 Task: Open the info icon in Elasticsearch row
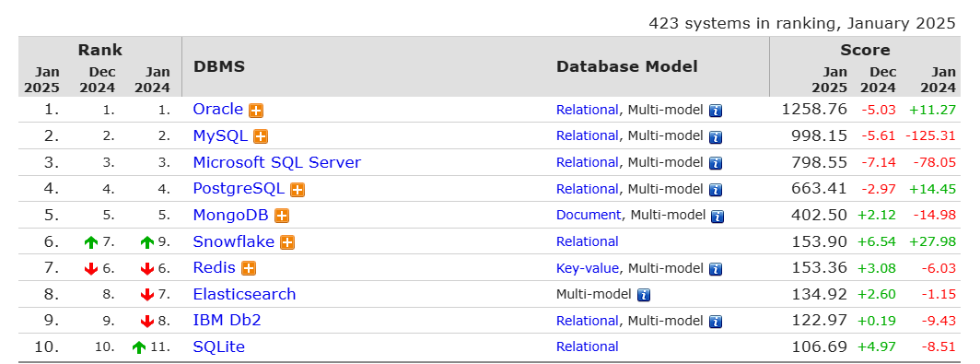644,295
